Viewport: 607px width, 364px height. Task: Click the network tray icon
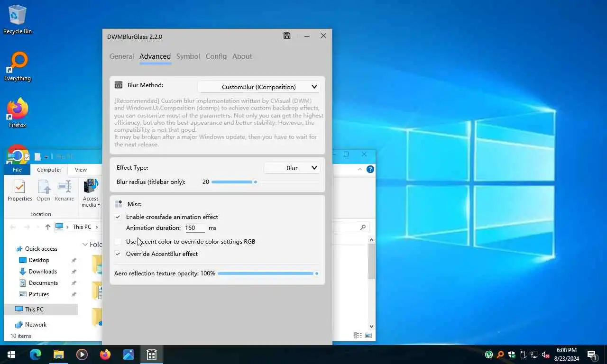coord(534,355)
